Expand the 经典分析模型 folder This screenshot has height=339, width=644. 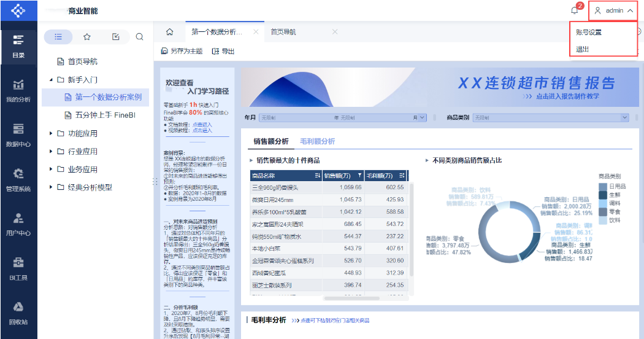tap(51, 187)
